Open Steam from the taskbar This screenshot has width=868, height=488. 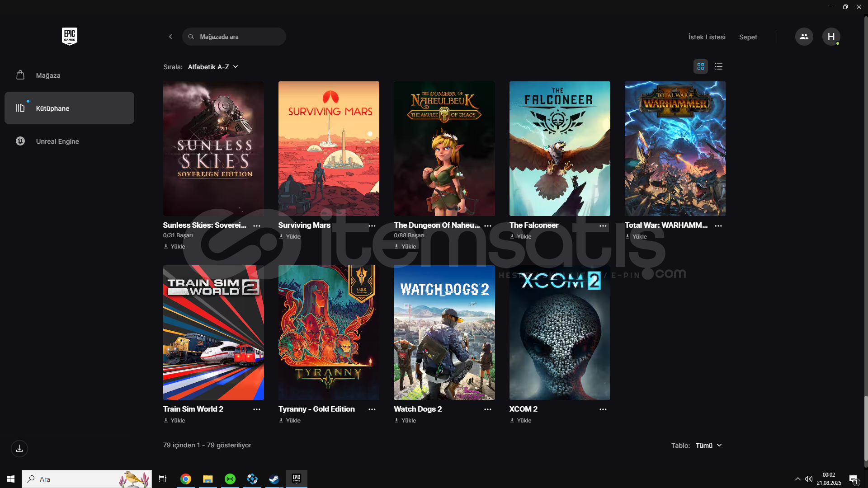274,479
